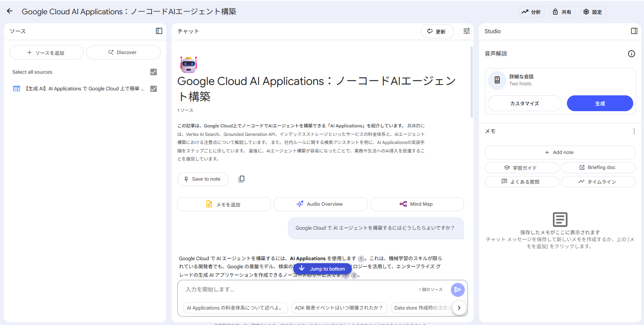Open chat configuration sliders icon
Image resolution: width=644 pixels, height=325 pixels.
coord(467,31)
